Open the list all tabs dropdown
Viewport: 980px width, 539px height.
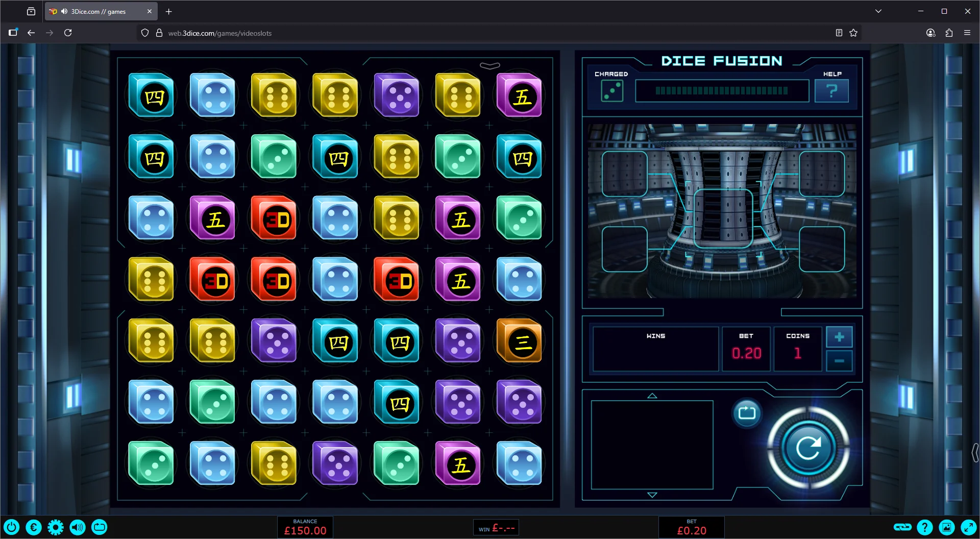878,11
